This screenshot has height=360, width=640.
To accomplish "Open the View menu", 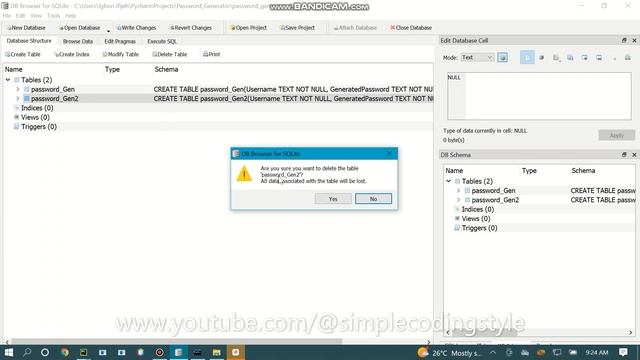I will click(x=36, y=16).
